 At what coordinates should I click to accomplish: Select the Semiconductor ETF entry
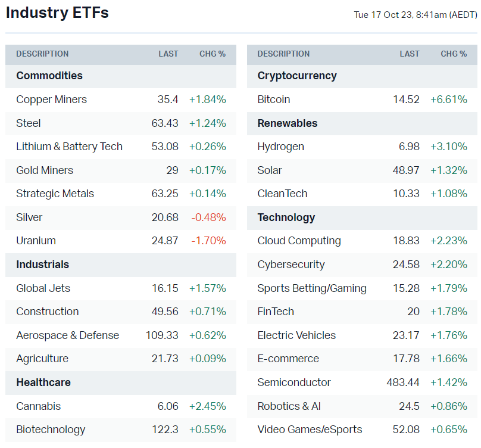click(294, 382)
